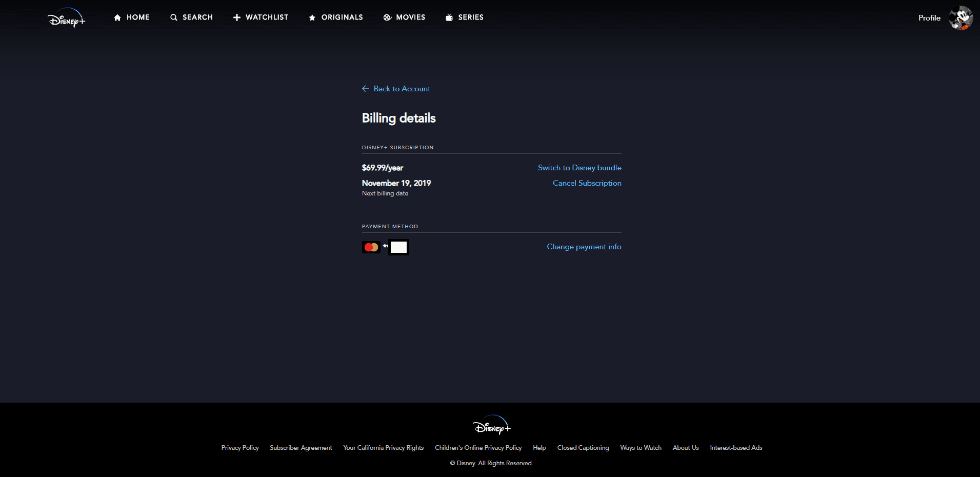Image resolution: width=980 pixels, height=477 pixels.
Task: Click the profile avatar image
Action: click(x=961, y=17)
